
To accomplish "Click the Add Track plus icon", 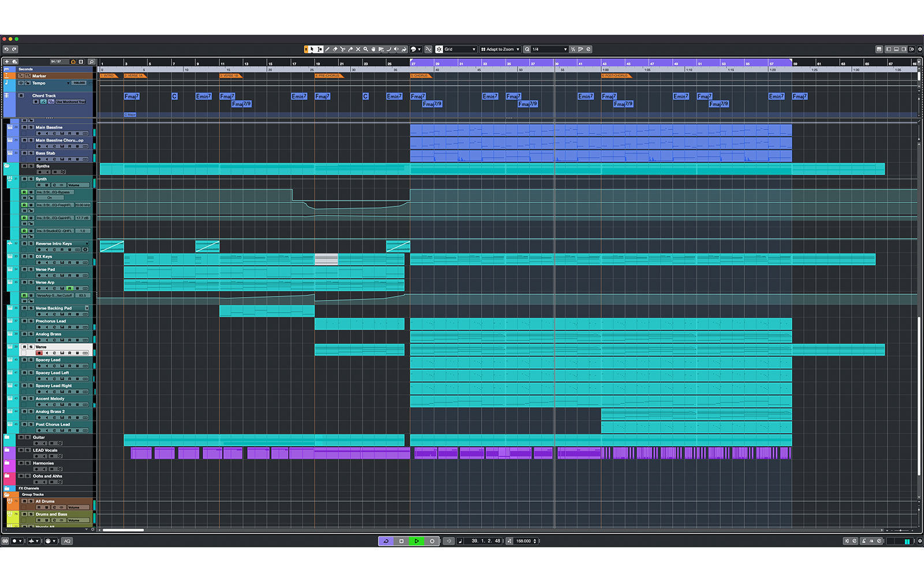I will pos(7,61).
